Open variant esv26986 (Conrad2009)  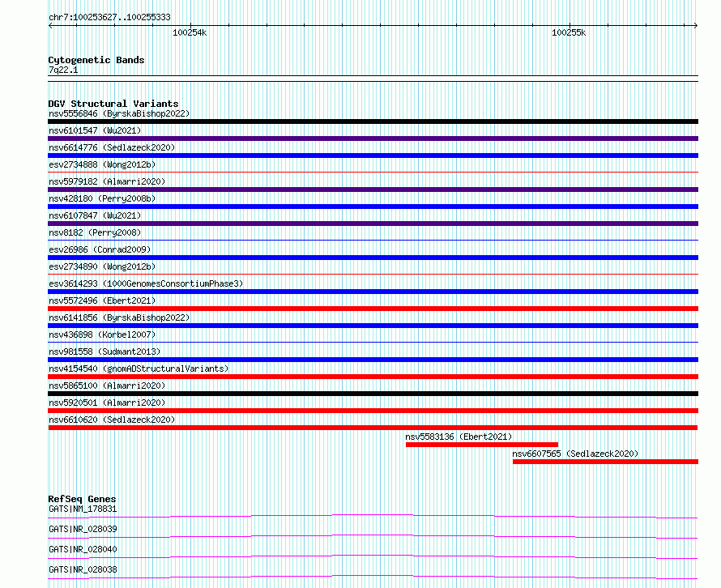coord(100,249)
